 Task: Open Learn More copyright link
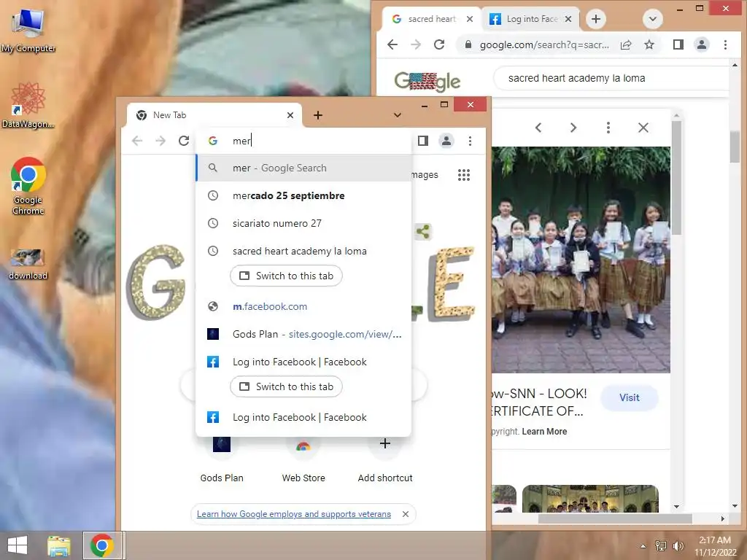point(544,432)
